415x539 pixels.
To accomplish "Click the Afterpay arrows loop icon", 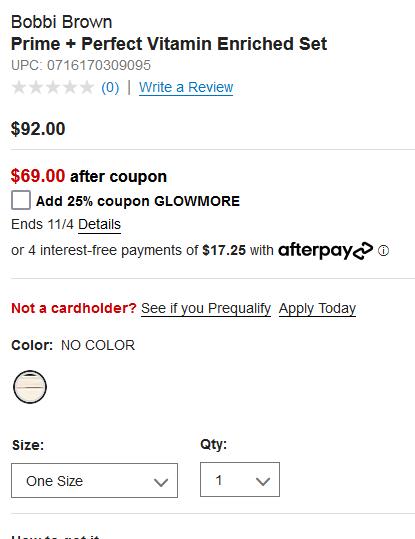I will [363, 251].
